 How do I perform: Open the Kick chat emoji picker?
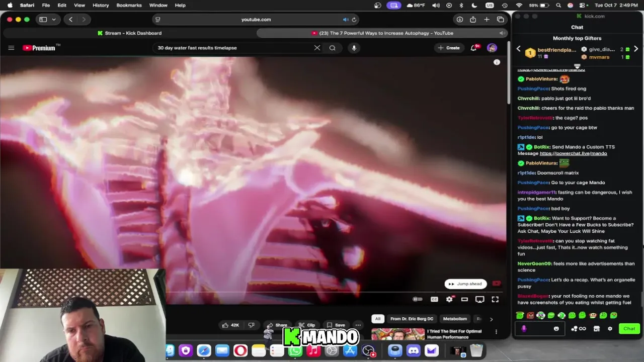coord(556,329)
